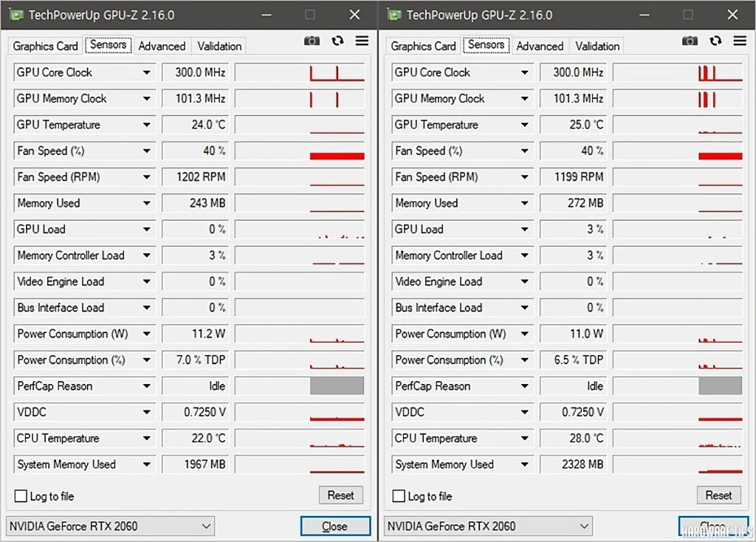Click the 1202 RPM fan speed value
Screen dimensions: 756x542
coord(195,177)
